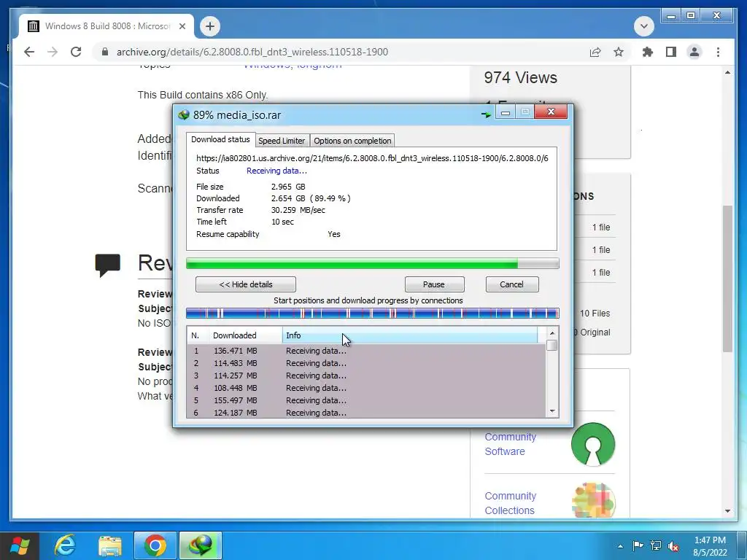The width and height of the screenshot is (747, 560).
Task: Click the back arrow in Chrome
Action: click(x=29, y=52)
